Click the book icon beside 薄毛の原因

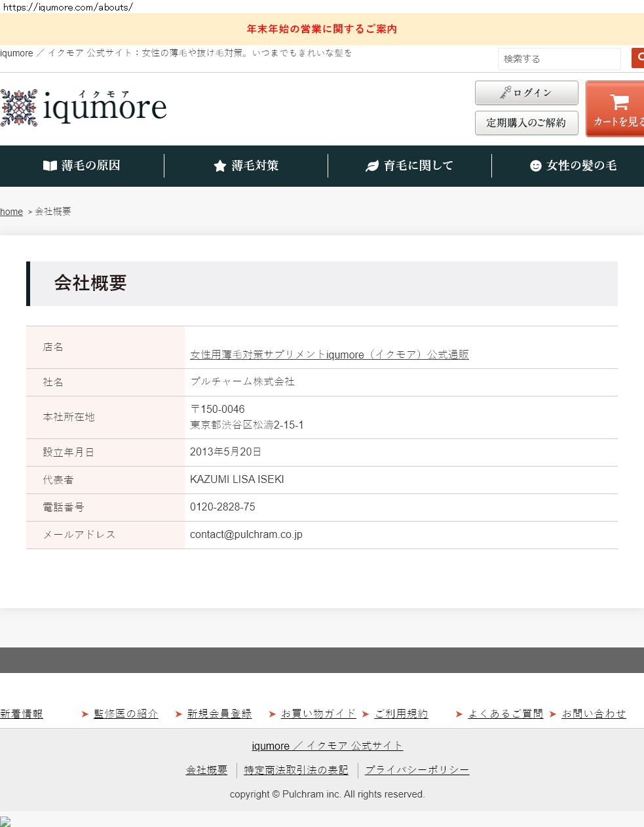[50, 166]
